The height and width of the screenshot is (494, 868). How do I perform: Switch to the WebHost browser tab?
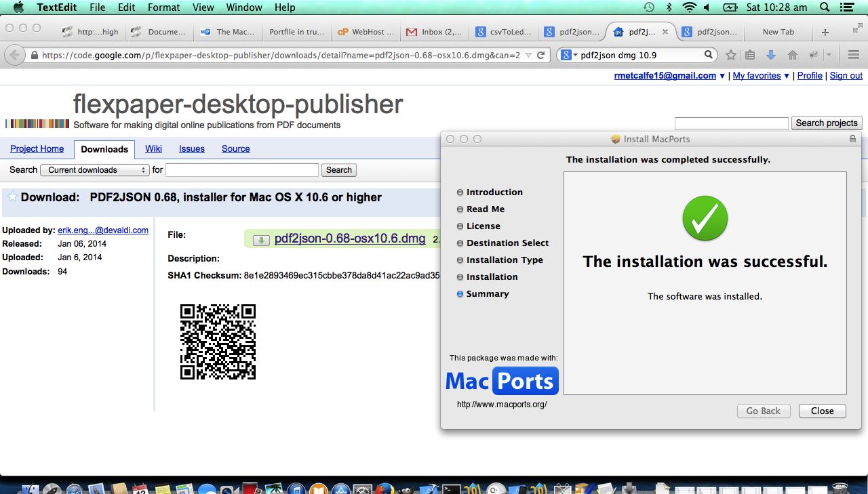point(365,32)
